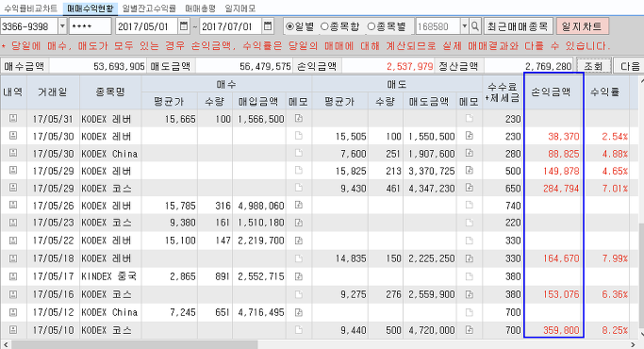Select the 매매수익현황 tab

(91, 8)
